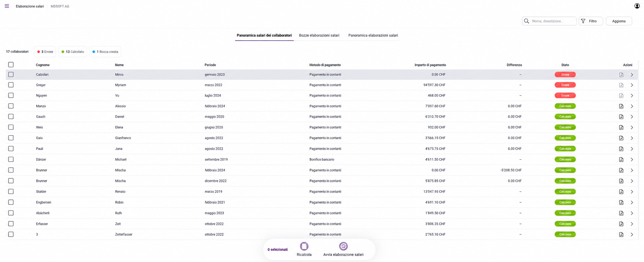Open the PDF document for Abächerli Ruth
The height and width of the screenshot is (262, 644).
coord(621,213)
